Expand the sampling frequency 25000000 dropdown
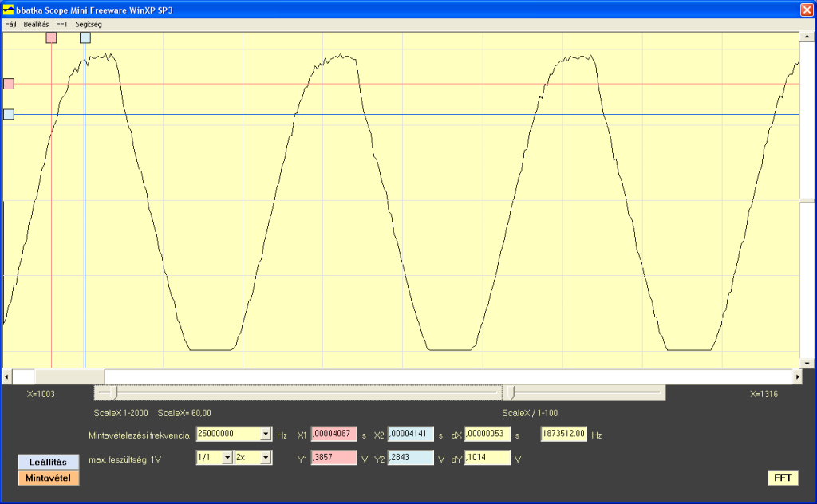The width and height of the screenshot is (817, 504). [266, 434]
